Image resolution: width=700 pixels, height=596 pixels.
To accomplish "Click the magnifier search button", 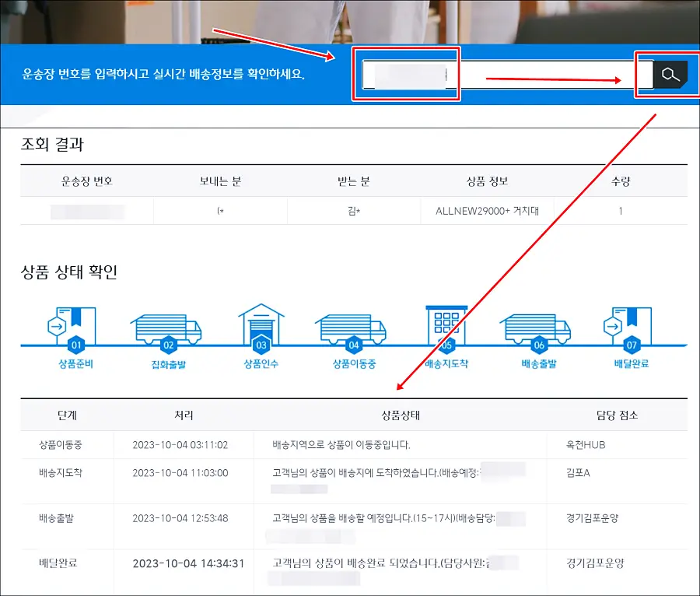I will coord(670,74).
